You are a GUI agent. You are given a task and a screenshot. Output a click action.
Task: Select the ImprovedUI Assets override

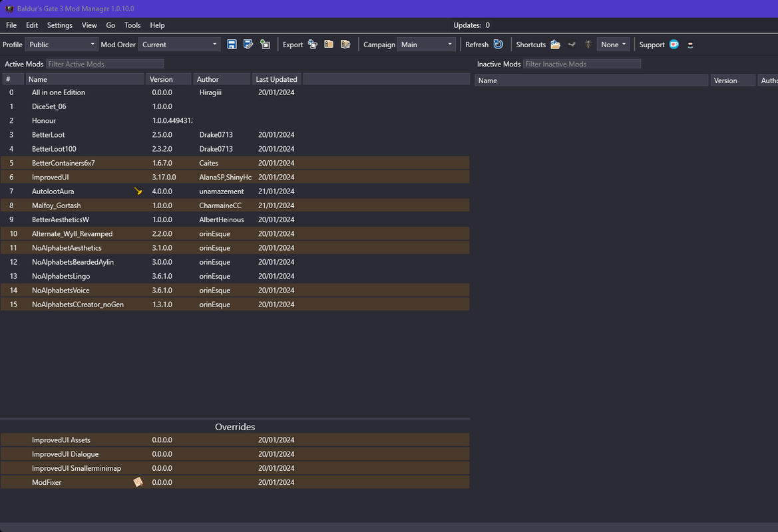click(235, 440)
